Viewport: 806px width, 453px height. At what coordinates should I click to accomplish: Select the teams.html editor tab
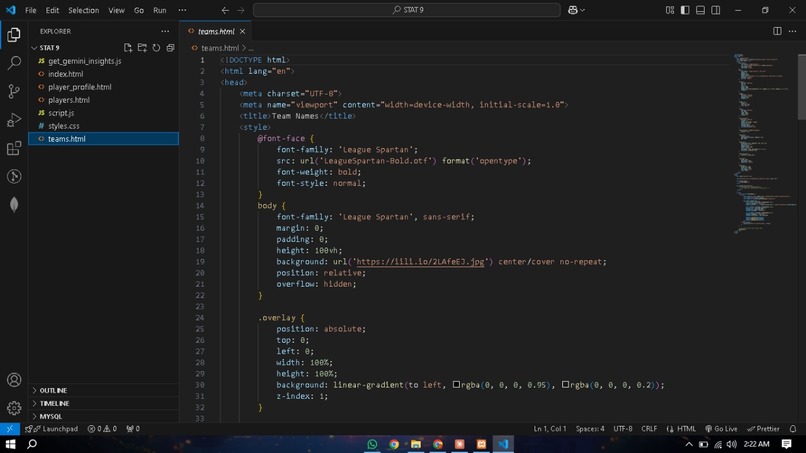(216, 31)
